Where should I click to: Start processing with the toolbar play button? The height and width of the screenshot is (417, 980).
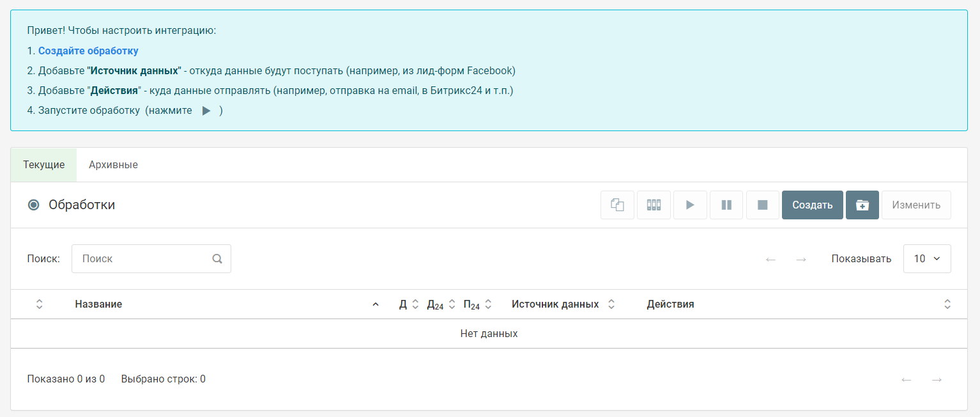(690, 205)
